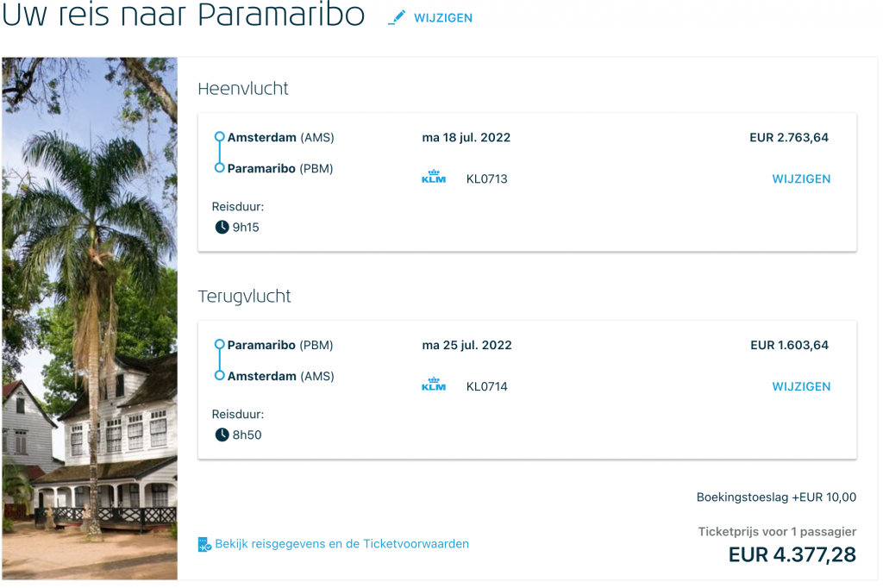Screen dimensions: 883x588
Task: Click the date ma 25 jul. 2022
Action: (467, 346)
